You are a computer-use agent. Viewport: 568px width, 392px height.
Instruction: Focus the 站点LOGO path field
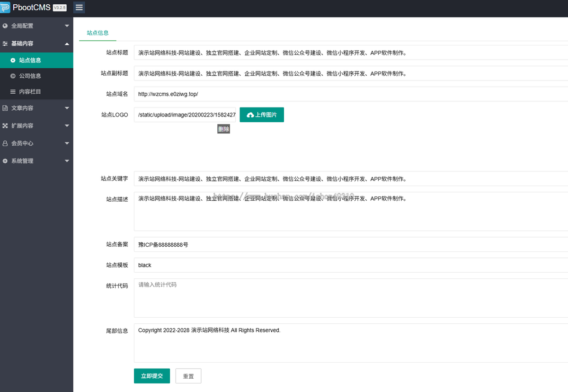click(x=185, y=115)
